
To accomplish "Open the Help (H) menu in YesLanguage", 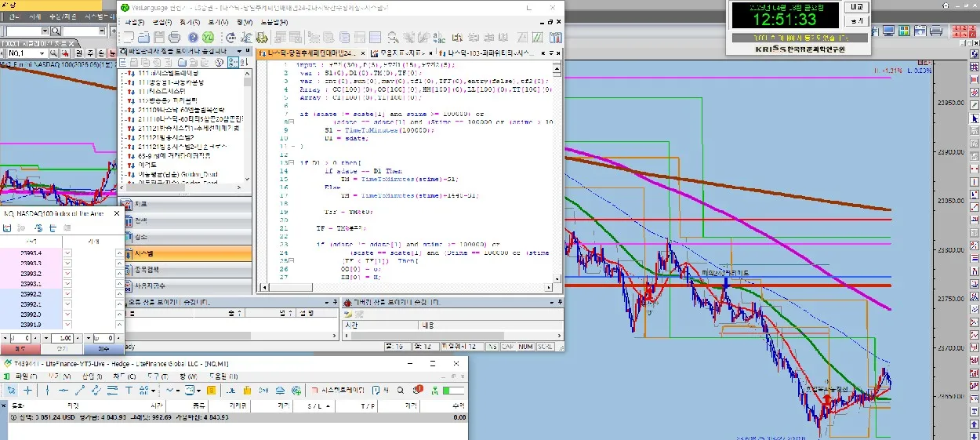I will (274, 22).
